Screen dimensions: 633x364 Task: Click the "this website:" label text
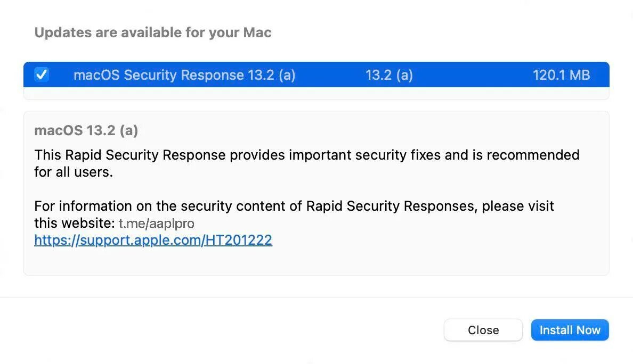coord(74,222)
